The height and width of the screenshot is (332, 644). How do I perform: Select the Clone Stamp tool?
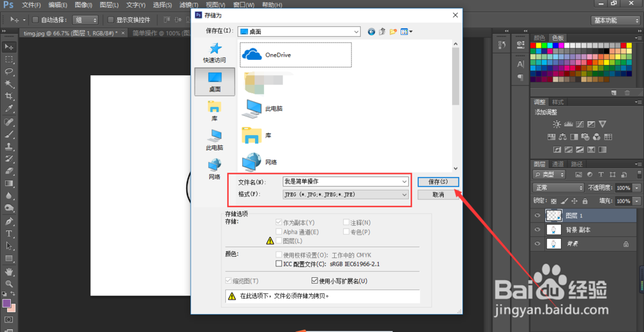(9, 147)
